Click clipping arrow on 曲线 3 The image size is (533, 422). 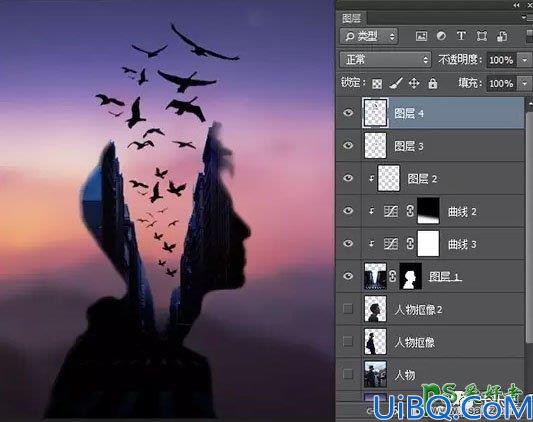372,244
